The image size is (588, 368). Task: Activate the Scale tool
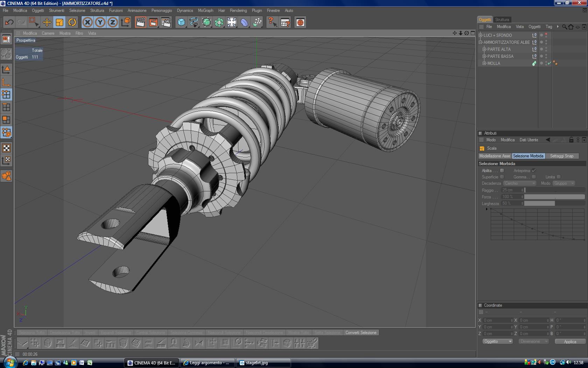(x=59, y=22)
